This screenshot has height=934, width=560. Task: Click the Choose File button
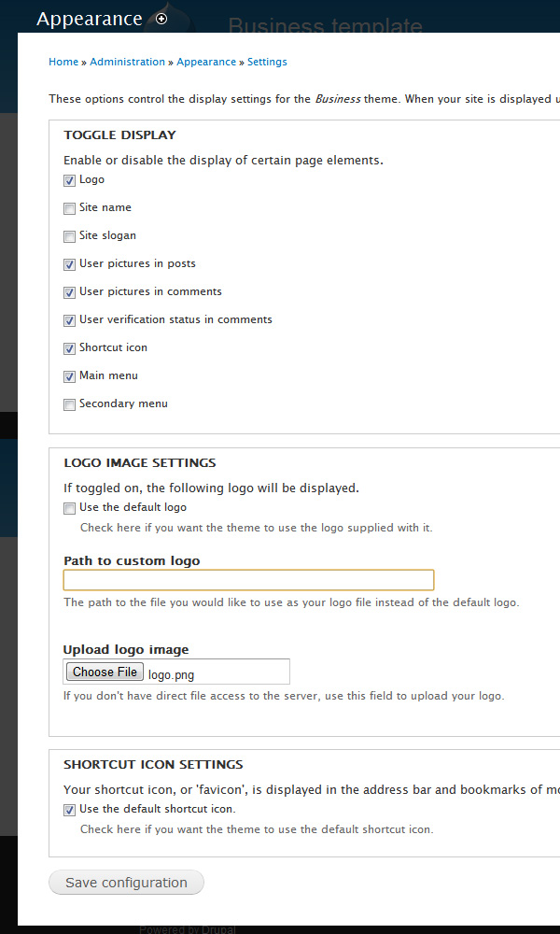click(105, 672)
